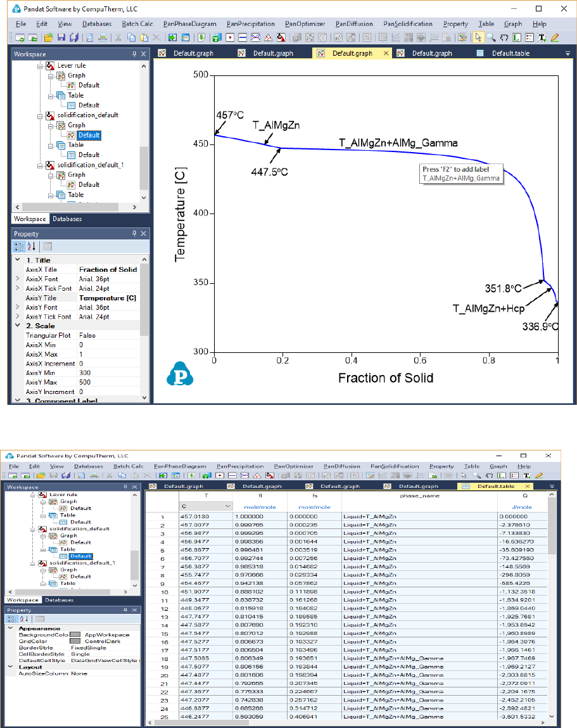Click the Point Calculation icon in top toolbar
Viewport: 577px width, 728px height.
(231, 37)
